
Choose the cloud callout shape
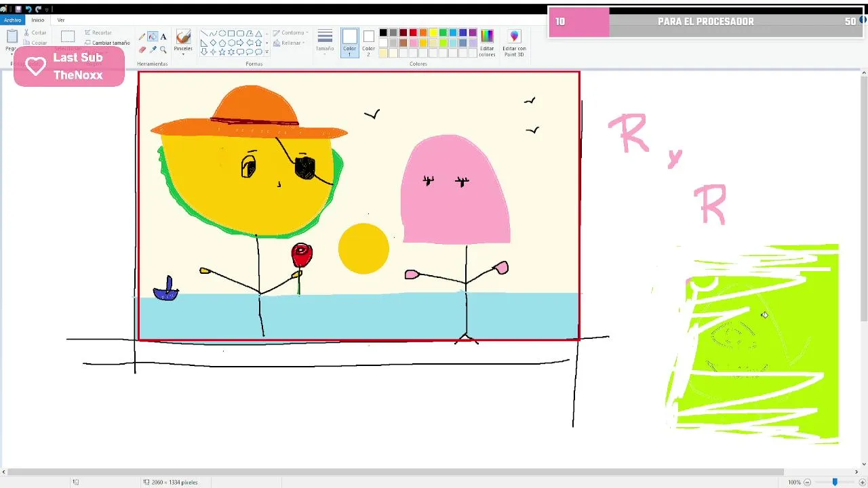[x=258, y=52]
